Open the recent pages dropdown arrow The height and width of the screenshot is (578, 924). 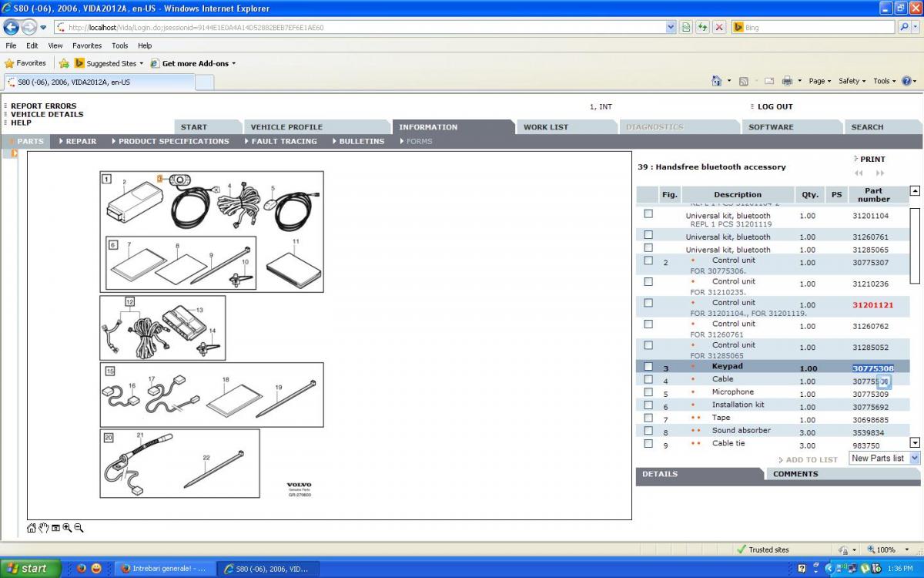tap(43, 28)
